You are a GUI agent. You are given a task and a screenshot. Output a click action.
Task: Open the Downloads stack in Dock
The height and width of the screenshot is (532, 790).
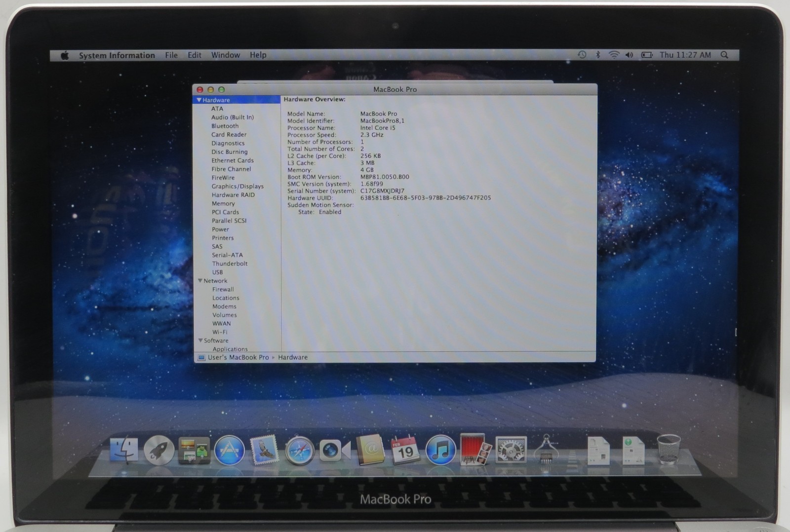633,450
